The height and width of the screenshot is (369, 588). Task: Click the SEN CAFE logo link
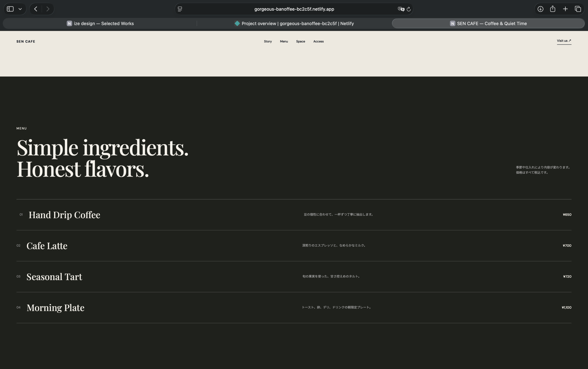[26, 42]
